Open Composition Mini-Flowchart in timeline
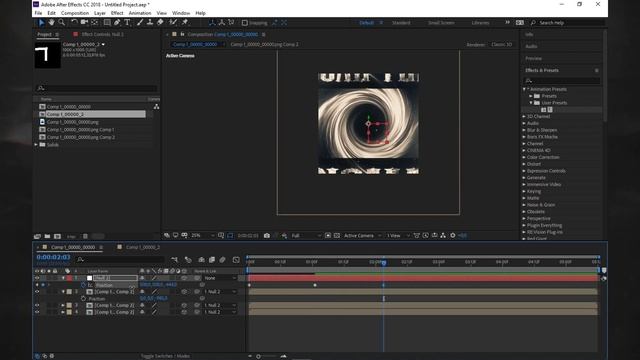 click(174, 260)
